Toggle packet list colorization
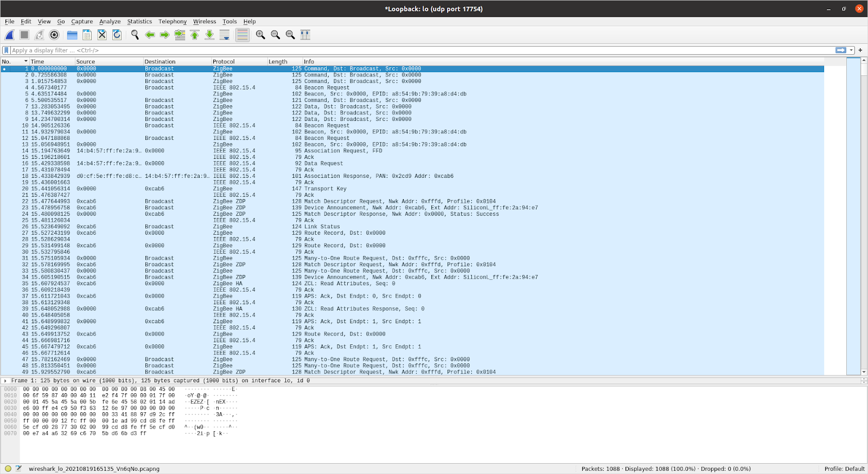Screen dimensions: 868x474 tap(242, 35)
